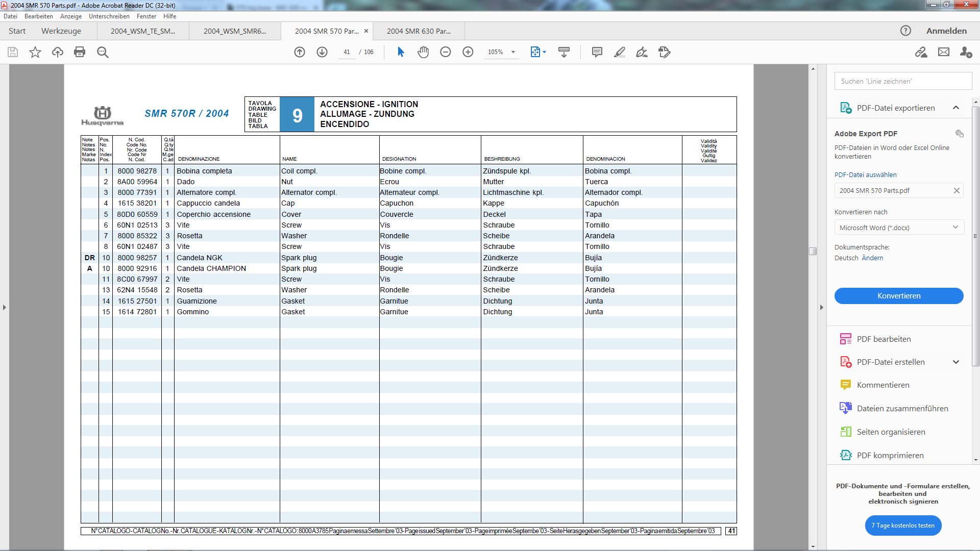
Task: Click the page number field
Action: (347, 52)
